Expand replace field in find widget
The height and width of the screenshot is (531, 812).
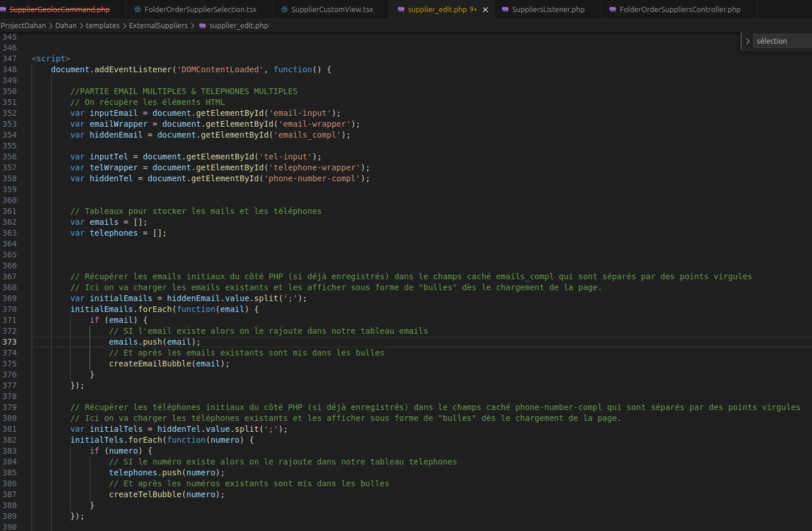(x=747, y=41)
